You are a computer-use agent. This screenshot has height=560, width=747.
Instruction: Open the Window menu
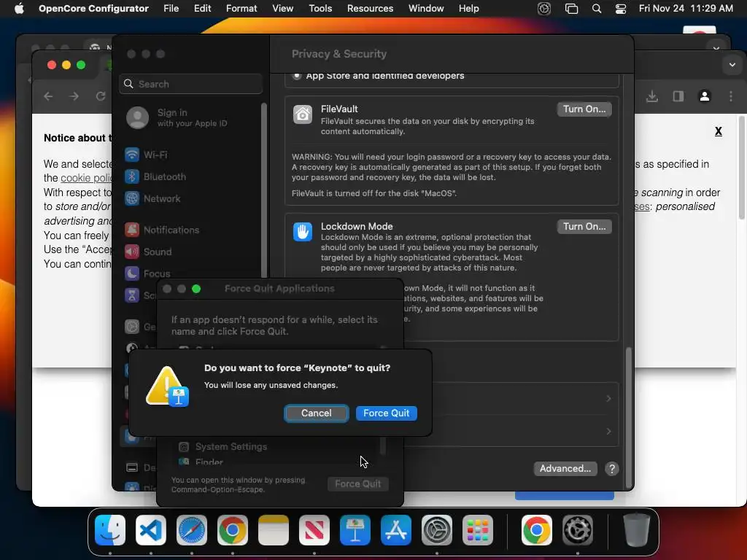[x=426, y=9]
